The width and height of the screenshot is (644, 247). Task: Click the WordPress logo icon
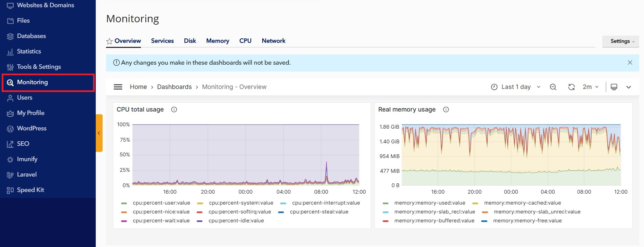(x=10, y=129)
